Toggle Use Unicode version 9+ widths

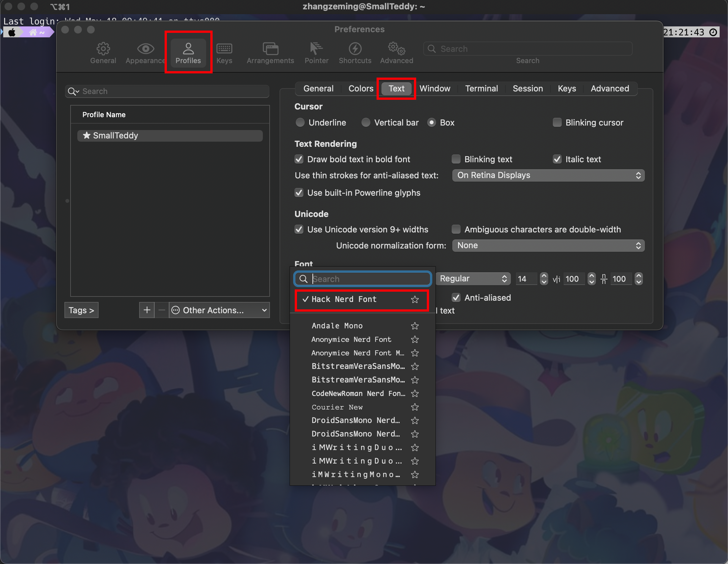tap(299, 229)
